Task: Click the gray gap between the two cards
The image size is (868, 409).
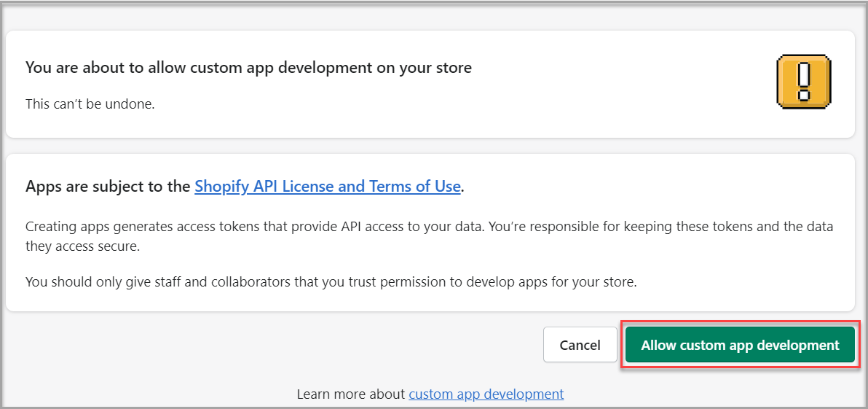Action: [430, 145]
